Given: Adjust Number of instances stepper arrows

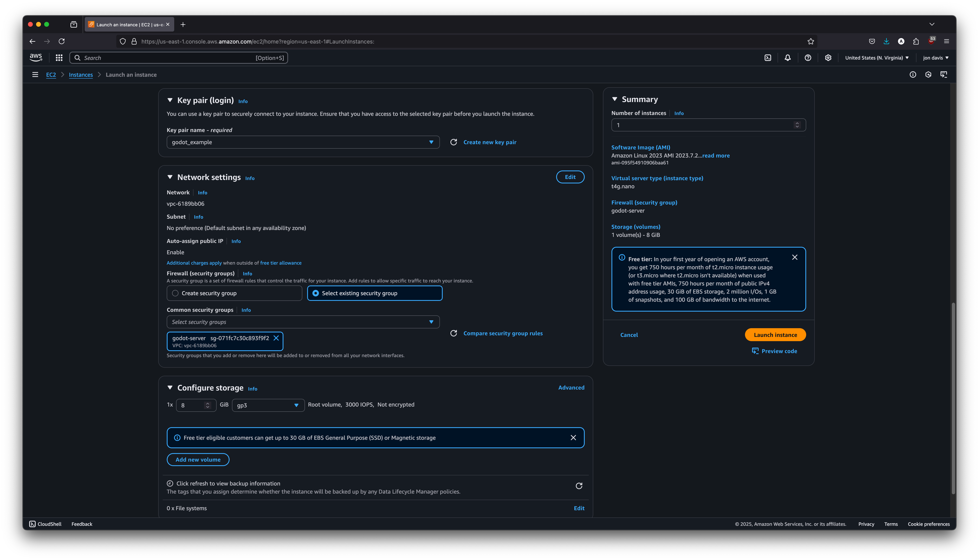Looking at the screenshot, I should click(x=797, y=125).
